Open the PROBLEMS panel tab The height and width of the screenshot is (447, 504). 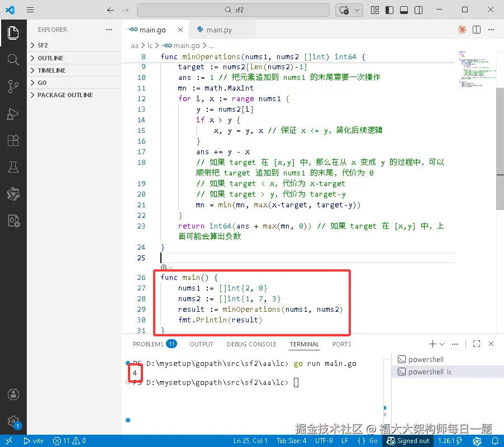click(154, 344)
